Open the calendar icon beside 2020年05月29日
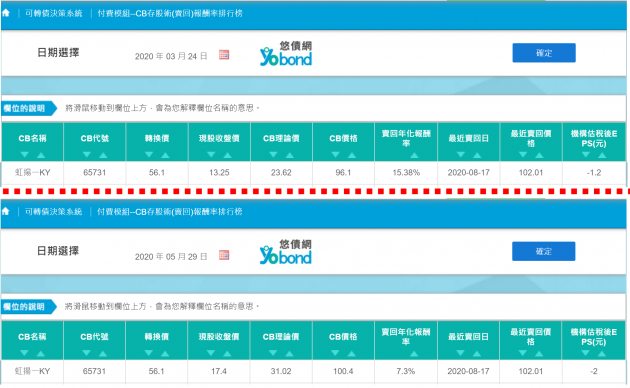Screen dimensions: 630x388 [224, 255]
